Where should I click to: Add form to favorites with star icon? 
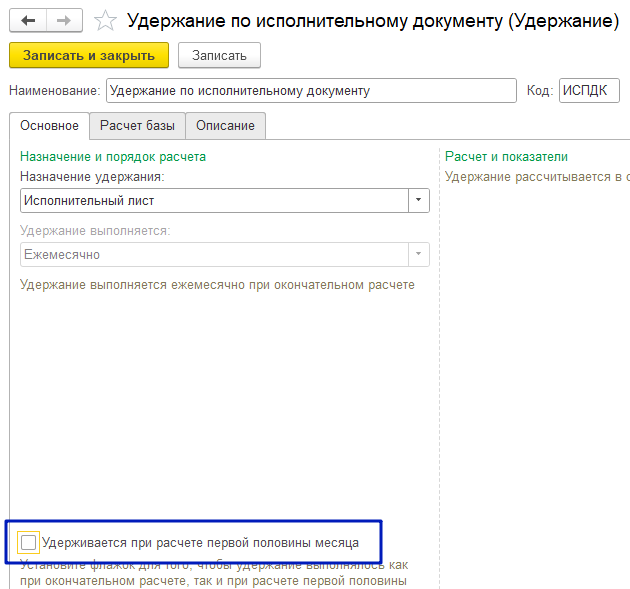pos(105,20)
